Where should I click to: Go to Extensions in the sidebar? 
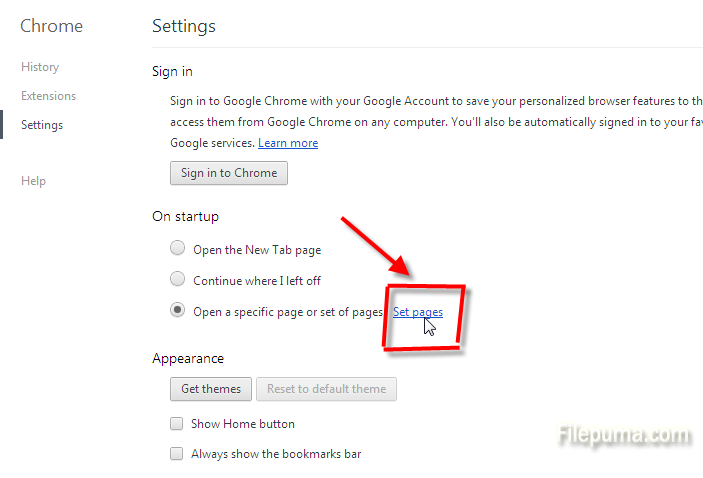click(48, 96)
